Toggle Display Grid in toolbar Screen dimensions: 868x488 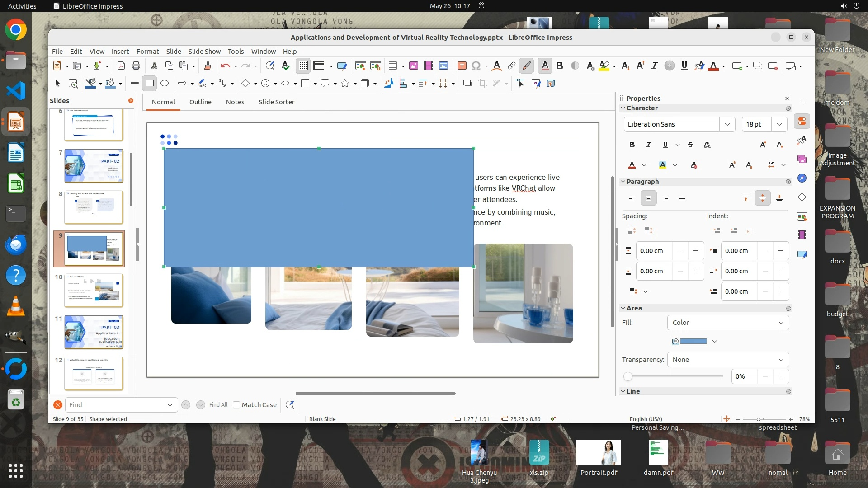303,66
